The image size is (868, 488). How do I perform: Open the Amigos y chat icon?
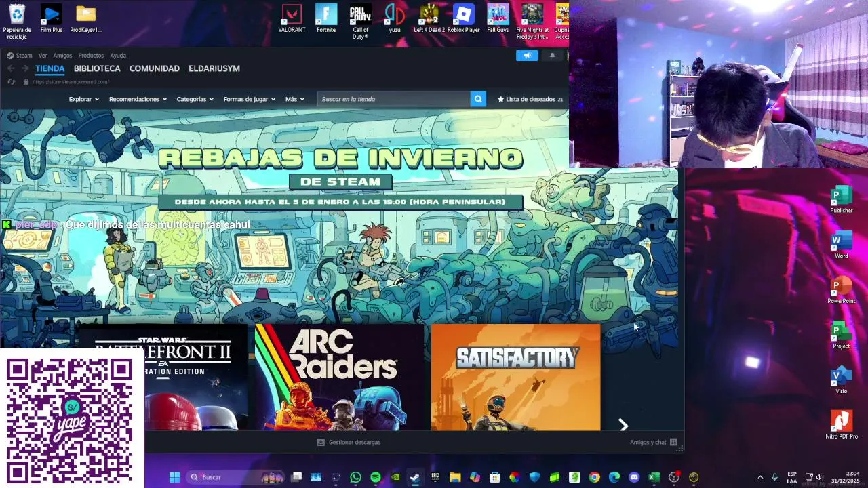point(673,442)
